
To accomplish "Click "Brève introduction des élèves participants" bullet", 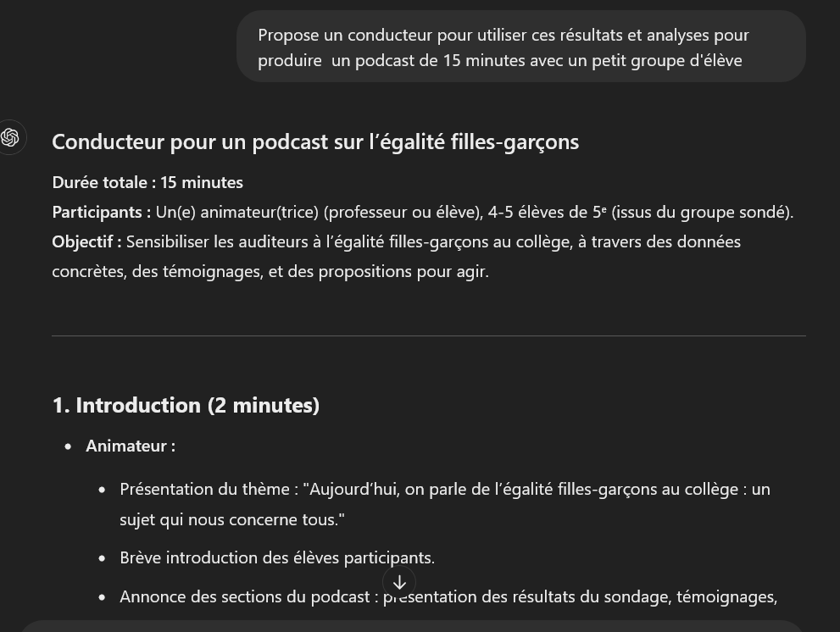I will (277, 558).
